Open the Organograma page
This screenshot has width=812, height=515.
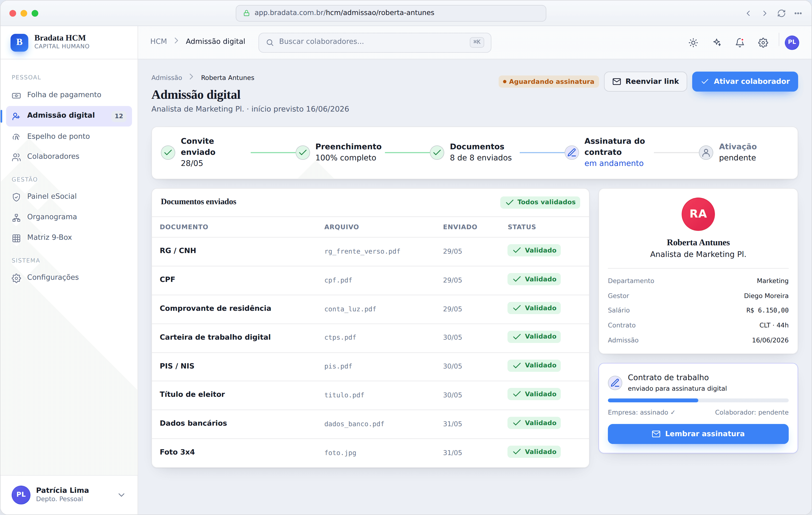(69, 217)
